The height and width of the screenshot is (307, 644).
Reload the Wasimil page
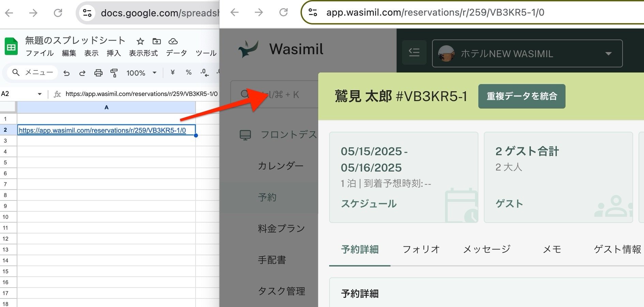click(x=283, y=13)
